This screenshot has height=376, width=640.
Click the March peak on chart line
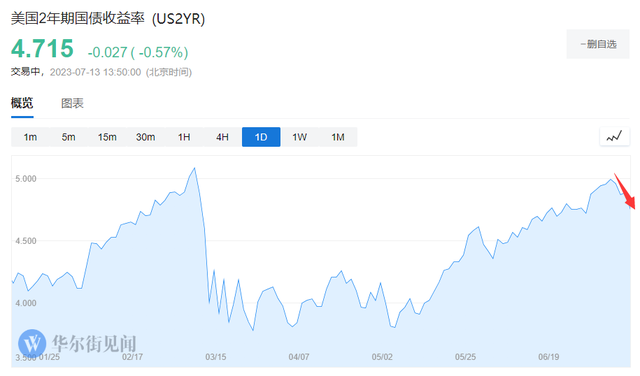point(194,168)
